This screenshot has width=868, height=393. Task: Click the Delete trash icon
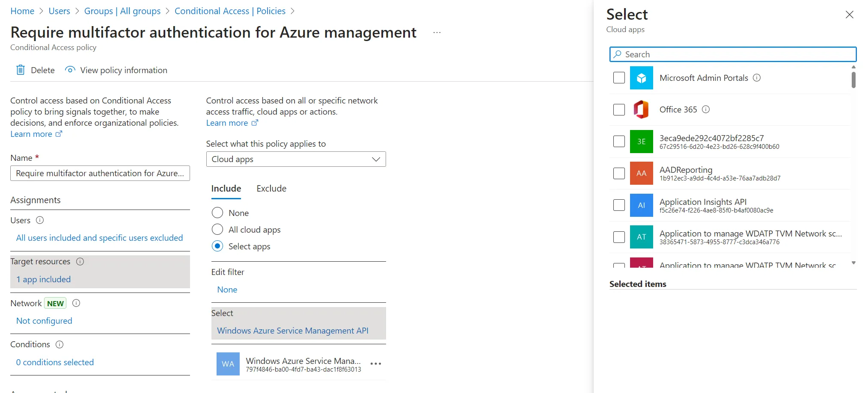(x=21, y=70)
